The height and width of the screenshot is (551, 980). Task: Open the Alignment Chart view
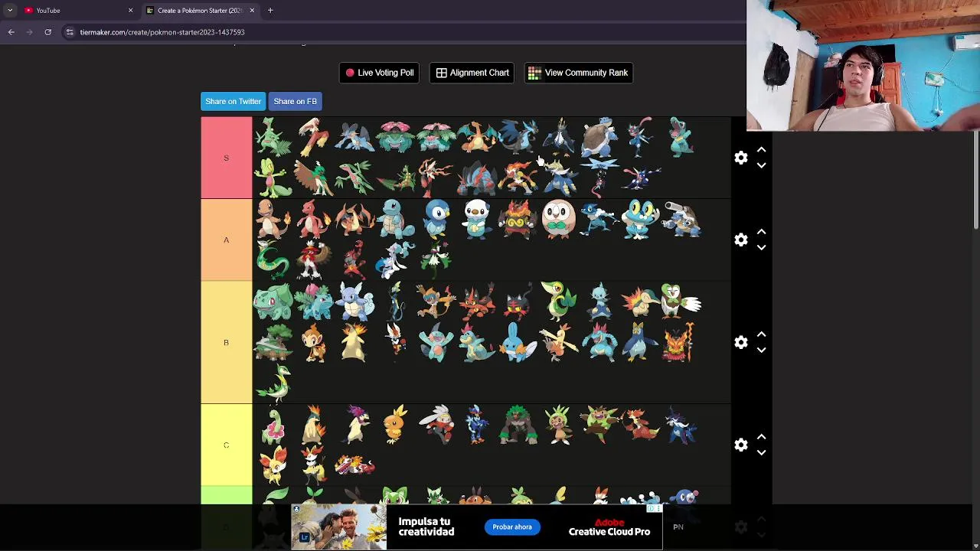tap(472, 73)
